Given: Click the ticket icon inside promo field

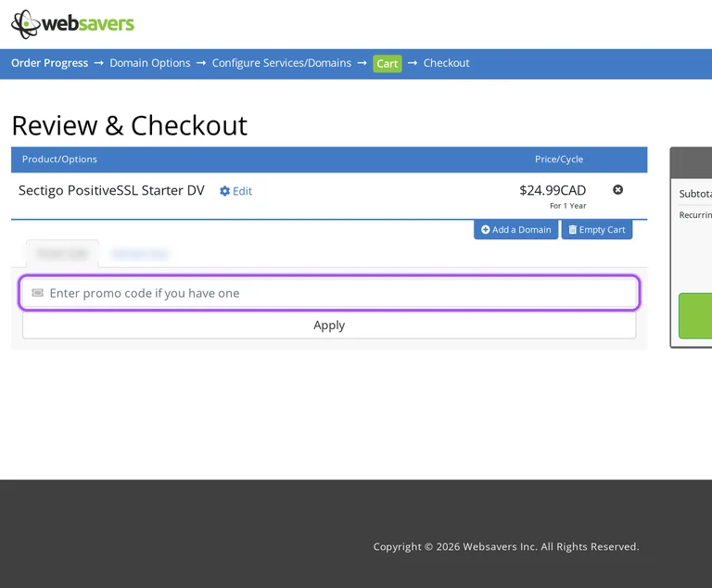Looking at the screenshot, I should pyautogui.click(x=38, y=293).
